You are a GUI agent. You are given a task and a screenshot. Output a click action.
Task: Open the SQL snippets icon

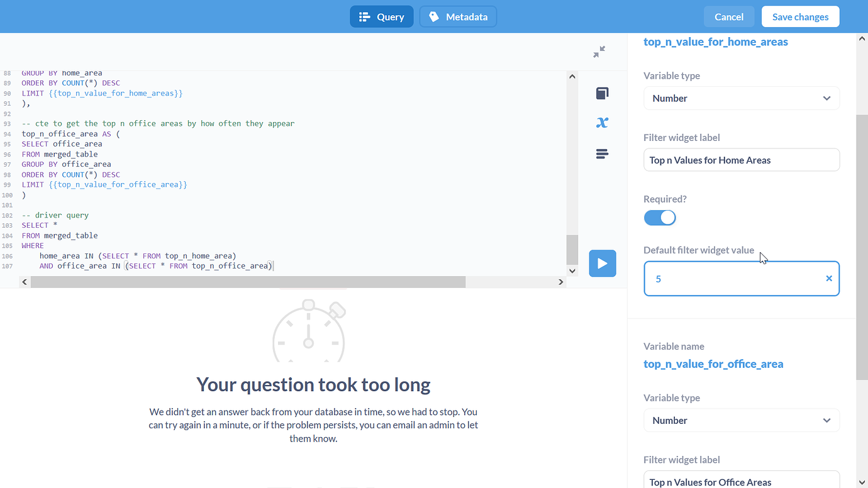[x=602, y=153]
